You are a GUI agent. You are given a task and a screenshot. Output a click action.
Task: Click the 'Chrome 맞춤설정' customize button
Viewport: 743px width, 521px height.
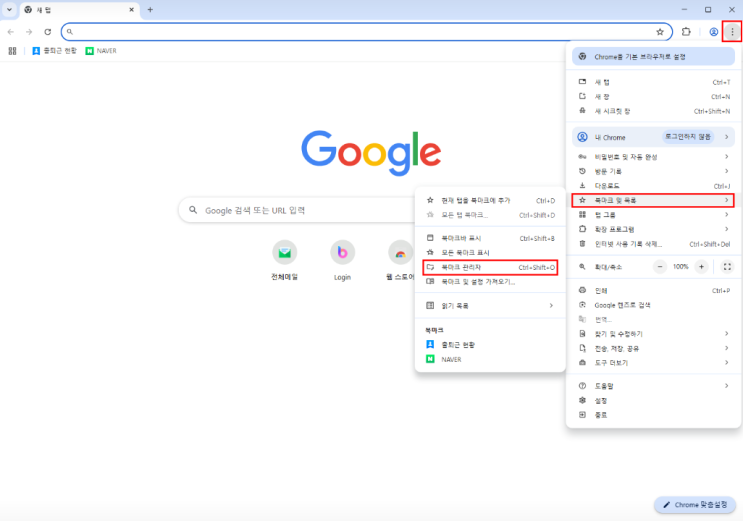point(695,504)
